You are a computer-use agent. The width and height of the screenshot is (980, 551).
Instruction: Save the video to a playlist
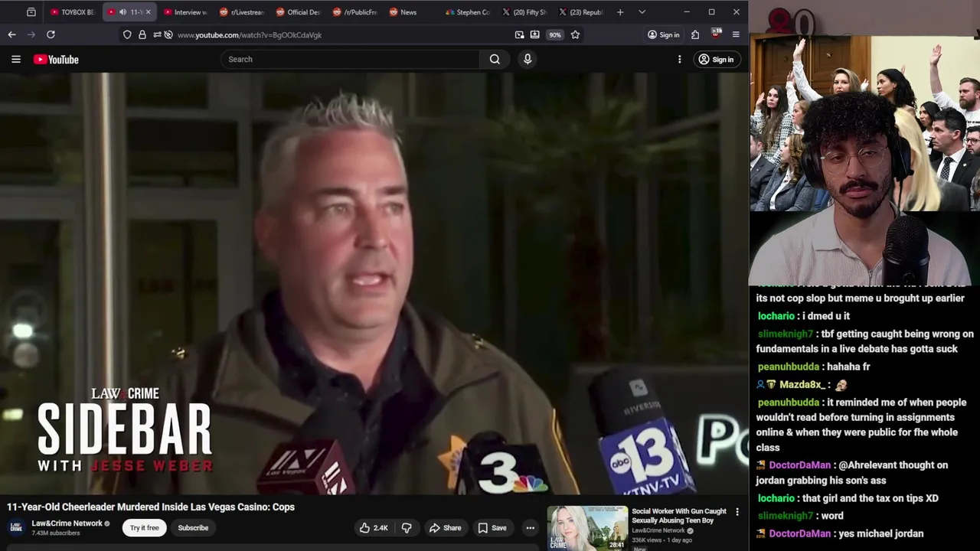[x=492, y=527]
